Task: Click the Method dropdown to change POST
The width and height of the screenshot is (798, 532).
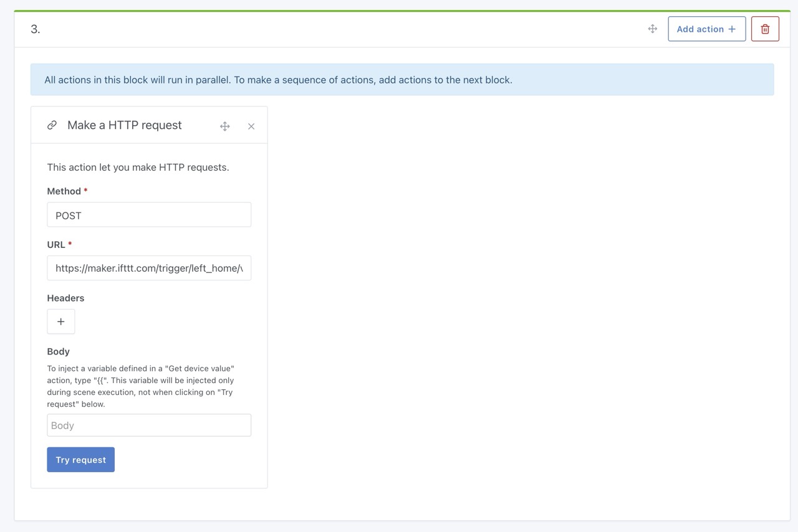Action: coord(149,214)
